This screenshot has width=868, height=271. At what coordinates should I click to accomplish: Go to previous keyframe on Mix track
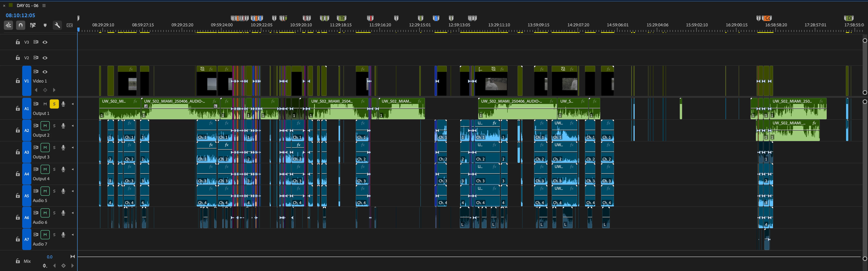[x=55, y=266]
